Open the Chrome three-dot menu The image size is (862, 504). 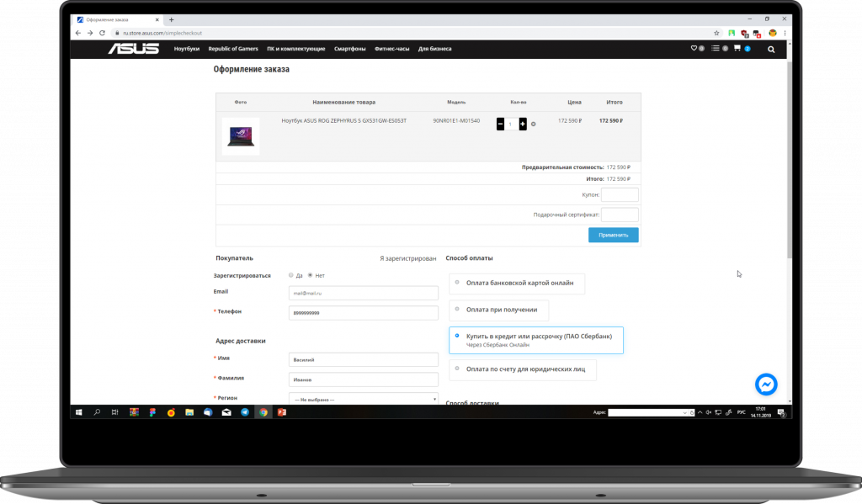[x=785, y=33]
